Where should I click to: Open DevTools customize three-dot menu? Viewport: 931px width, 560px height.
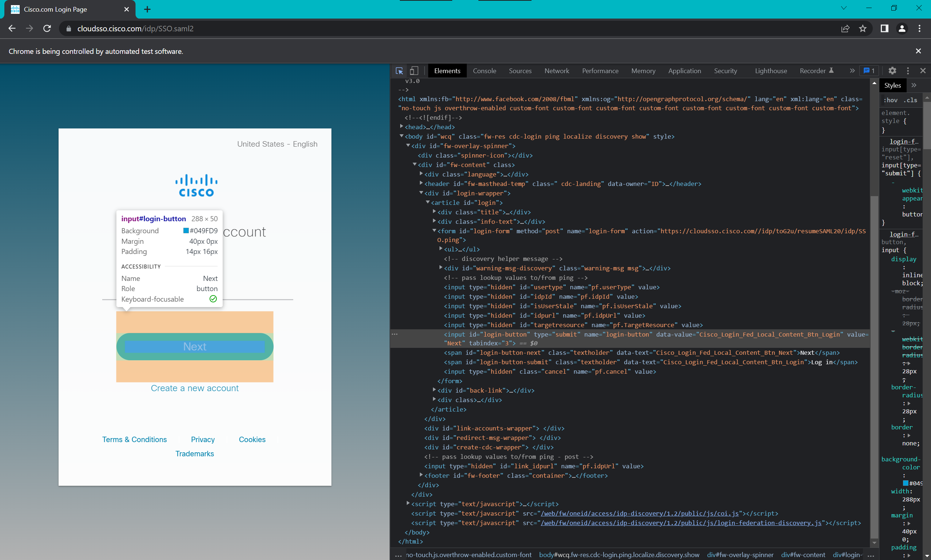pos(908,71)
